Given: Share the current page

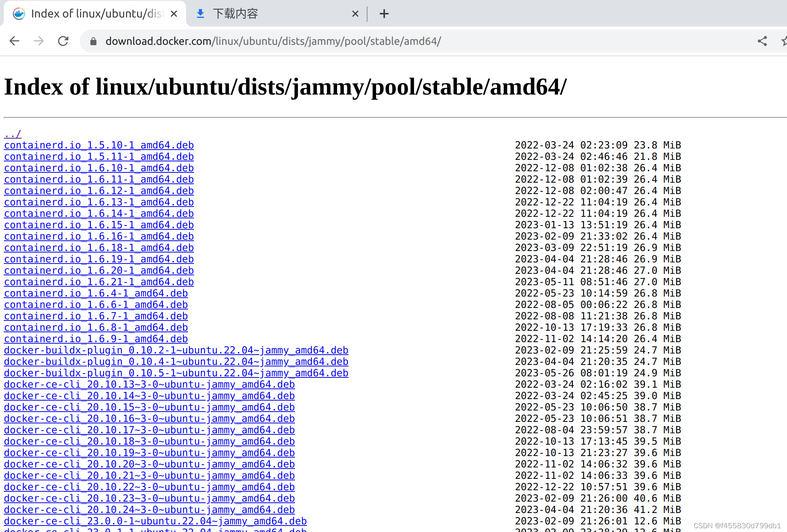Looking at the screenshot, I should (x=762, y=41).
